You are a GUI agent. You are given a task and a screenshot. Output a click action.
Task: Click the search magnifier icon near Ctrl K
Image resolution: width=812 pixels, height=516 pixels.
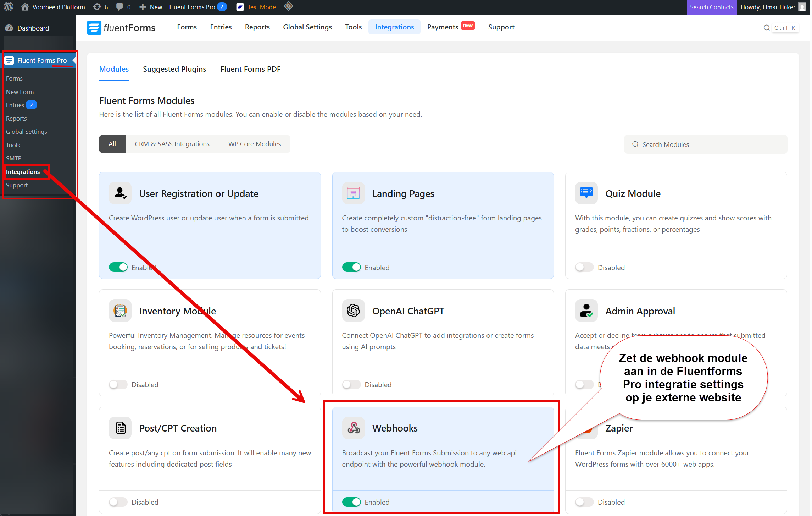coord(767,28)
